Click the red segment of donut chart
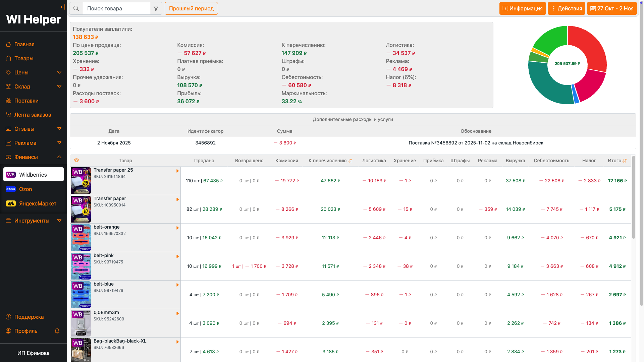 pyautogui.click(x=591, y=45)
